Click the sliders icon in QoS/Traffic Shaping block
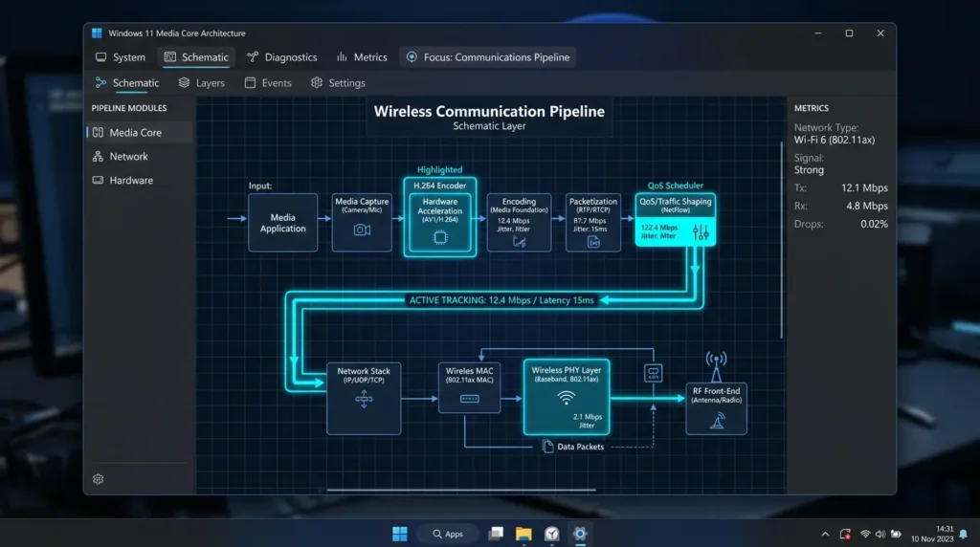980x547 pixels. (701, 232)
